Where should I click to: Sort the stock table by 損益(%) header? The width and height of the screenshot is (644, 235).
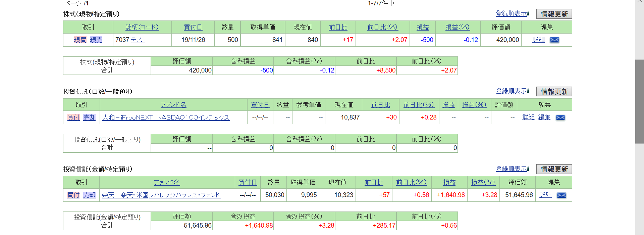pyautogui.click(x=458, y=27)
